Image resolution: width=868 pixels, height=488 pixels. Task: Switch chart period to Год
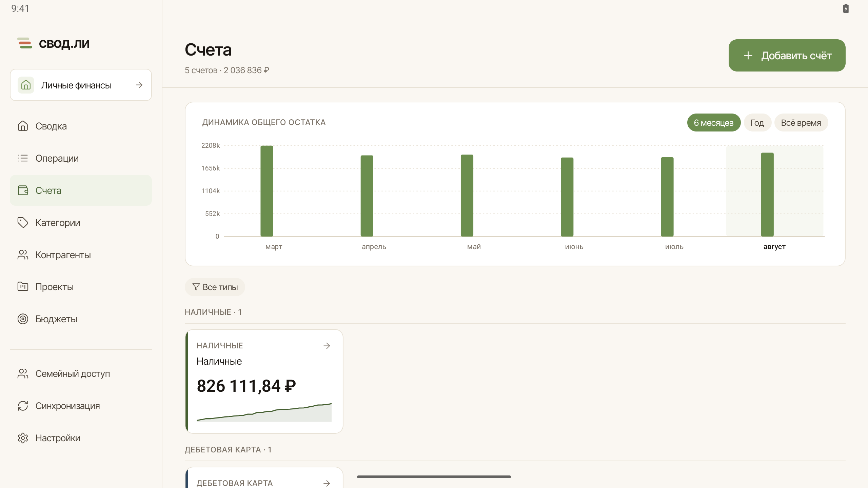pos(757,123)
